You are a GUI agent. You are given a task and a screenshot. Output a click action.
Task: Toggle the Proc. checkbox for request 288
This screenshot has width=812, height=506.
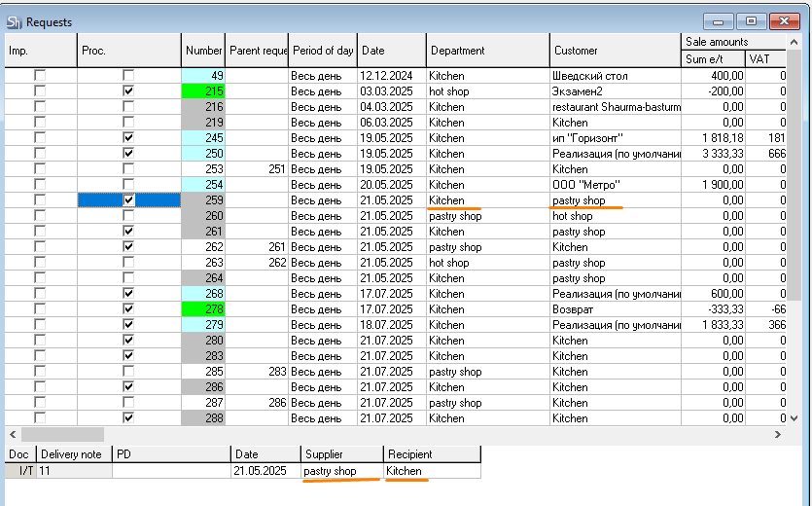tap(128, 418)
